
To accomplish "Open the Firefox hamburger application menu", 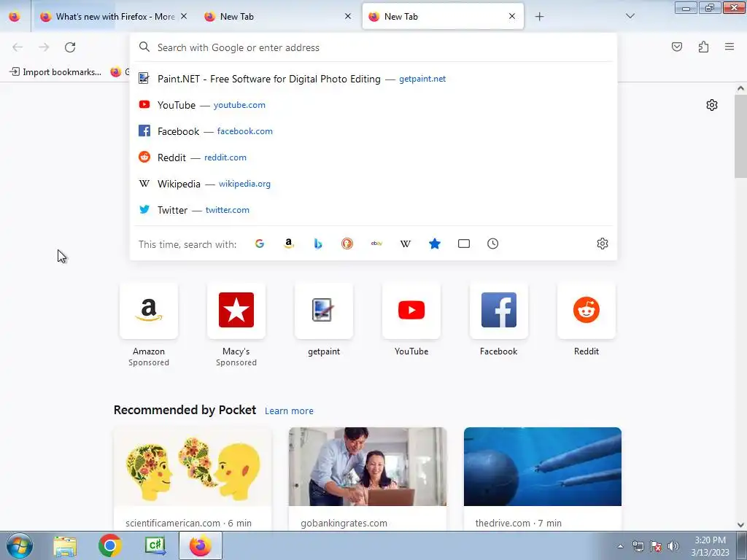I will click(729, 47).
